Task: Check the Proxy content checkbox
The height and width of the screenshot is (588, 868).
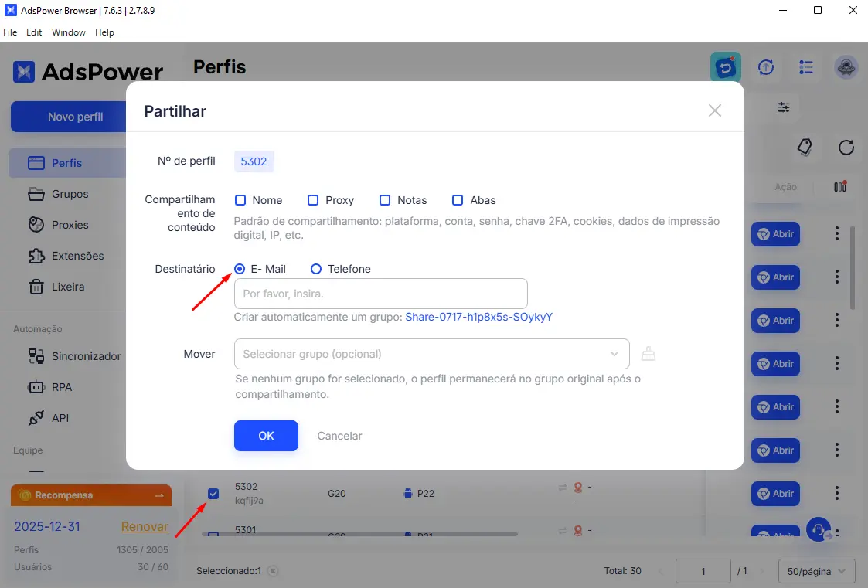Action: (x=313, y=200)
